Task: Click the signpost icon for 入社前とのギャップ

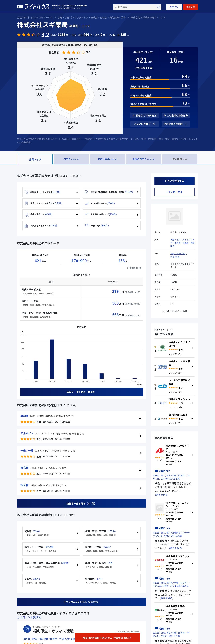Action: (87, 214)
